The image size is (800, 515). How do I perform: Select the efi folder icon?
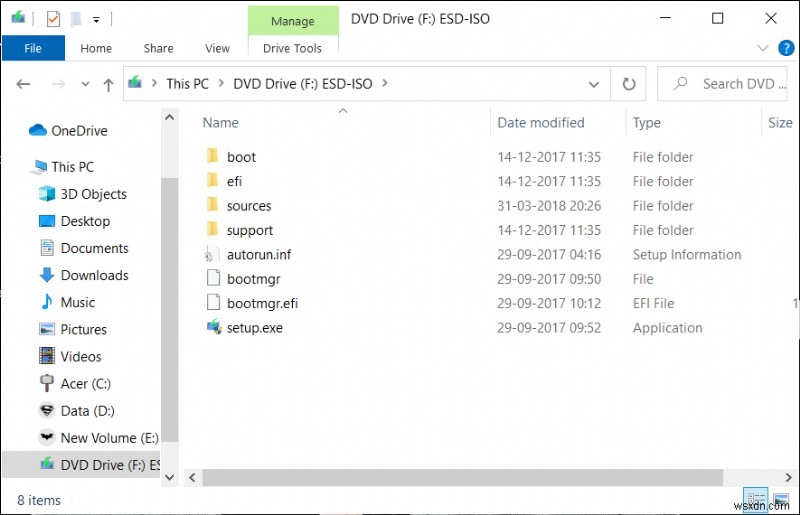click(x=213, y=180)
